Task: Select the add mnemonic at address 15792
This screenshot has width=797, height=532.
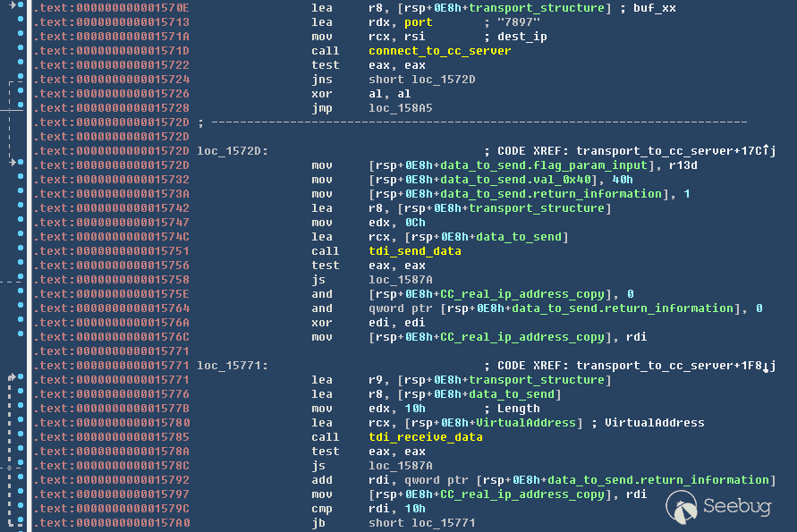Action: point(322,479)
